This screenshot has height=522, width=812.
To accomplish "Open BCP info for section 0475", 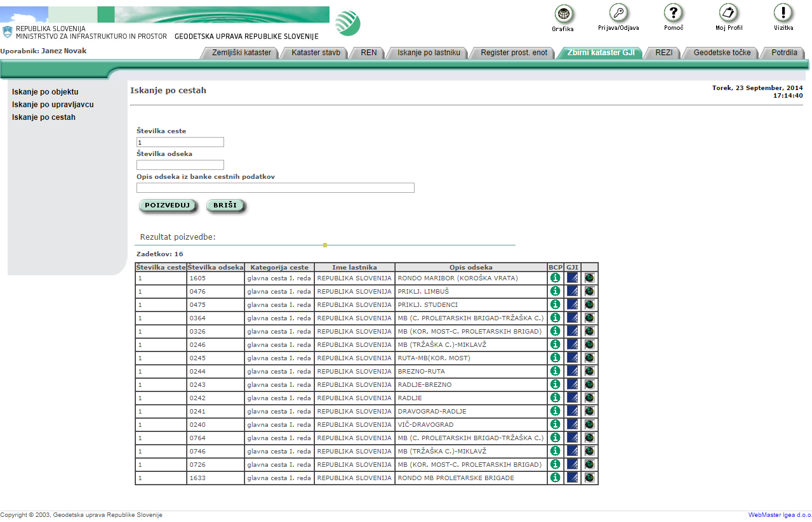I will (x=556, y=304).
